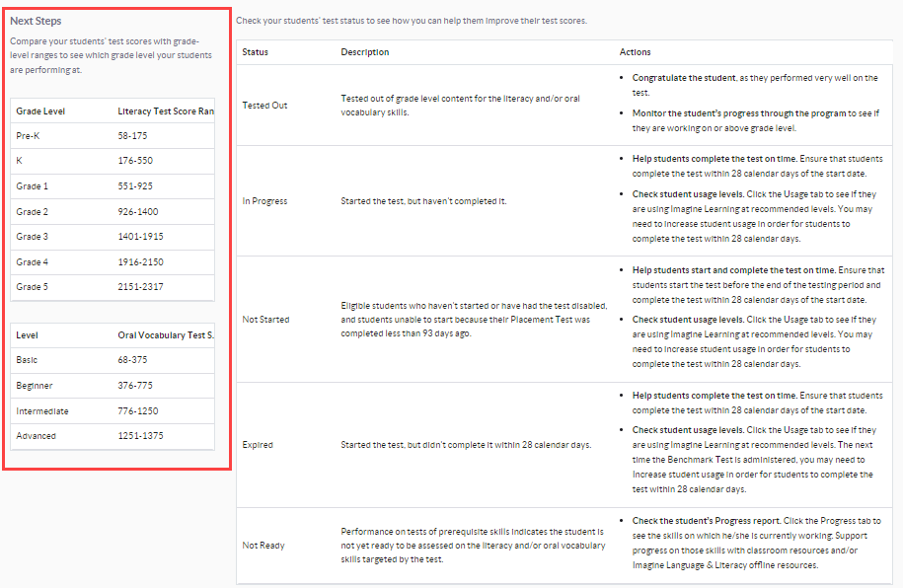This screenshot has height=588, width=903.
Task: Click the Advanced score range 1251-1375
Action: 140,436
